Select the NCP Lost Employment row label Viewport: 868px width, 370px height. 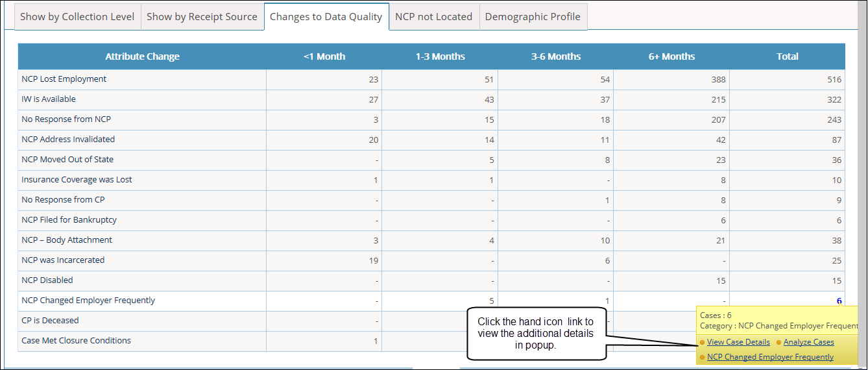pos(64,79)
